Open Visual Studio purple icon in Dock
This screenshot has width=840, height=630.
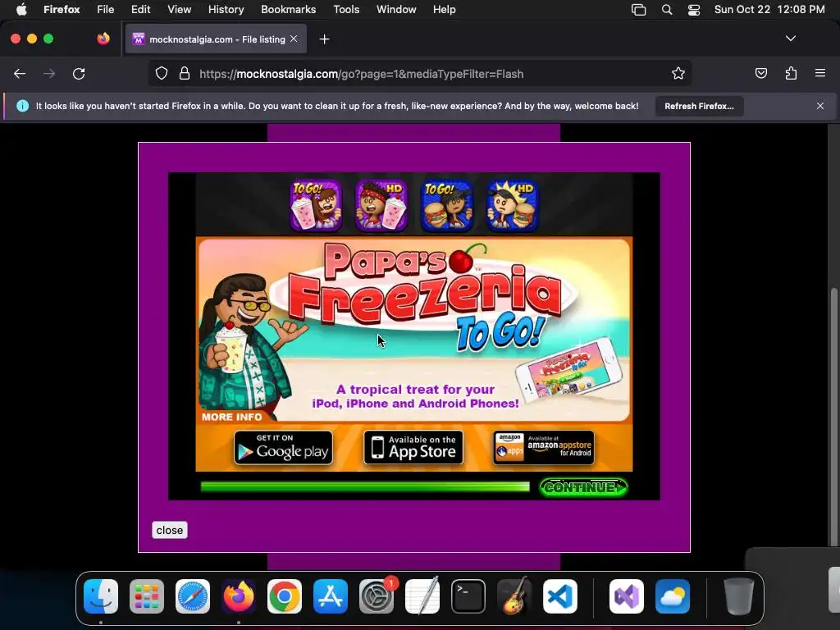point(627,596)
